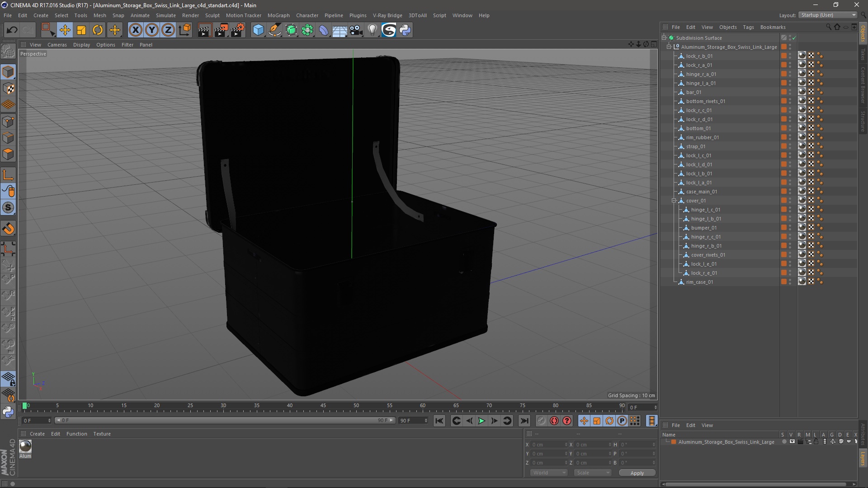The image size is (868, 488).
Task: Toggle X axis lock
Action: [135, 30]
